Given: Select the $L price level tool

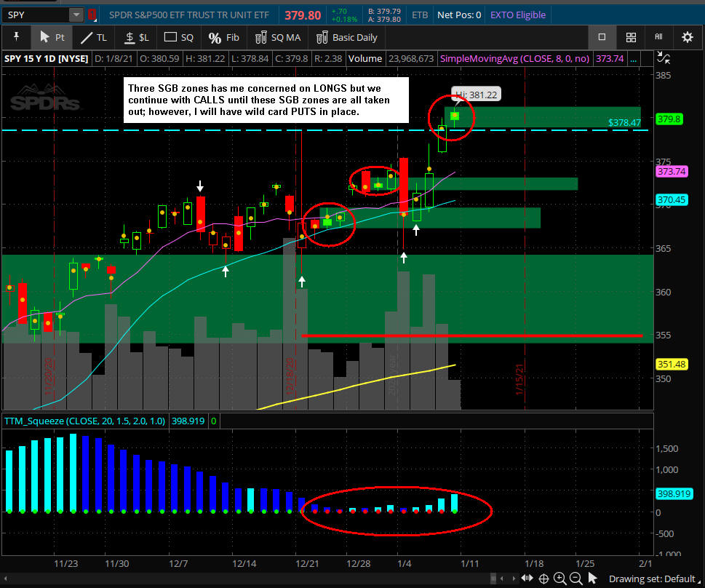Looking at the screenshot, I should click(x=136, y=37).
